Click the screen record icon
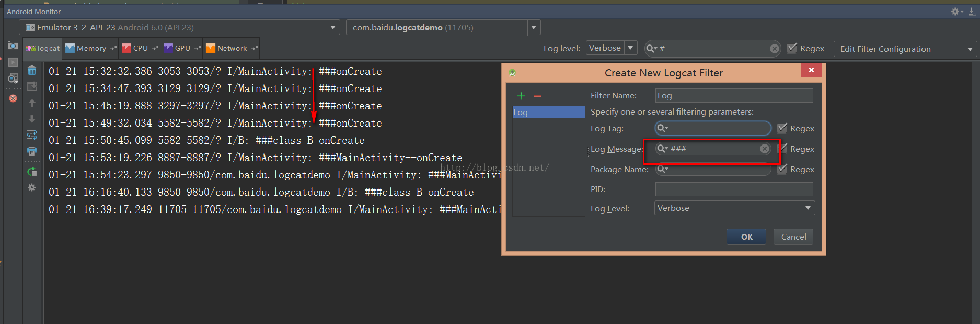 click(x=13, y=62)
